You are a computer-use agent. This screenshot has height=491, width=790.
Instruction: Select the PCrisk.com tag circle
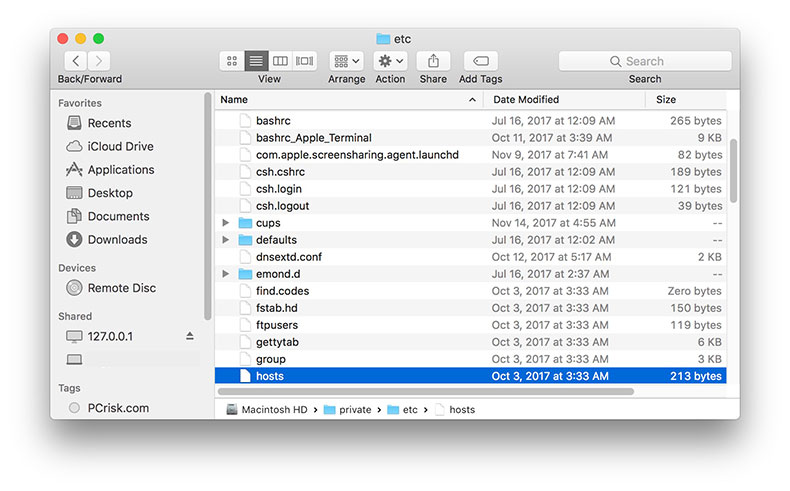coord(74,408)
